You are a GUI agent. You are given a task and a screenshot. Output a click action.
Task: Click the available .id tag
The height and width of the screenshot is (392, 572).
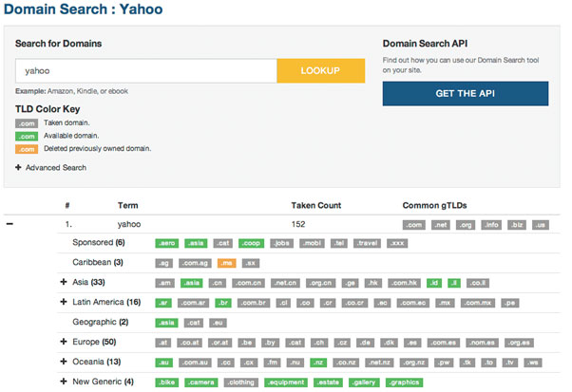pos(434,283)
